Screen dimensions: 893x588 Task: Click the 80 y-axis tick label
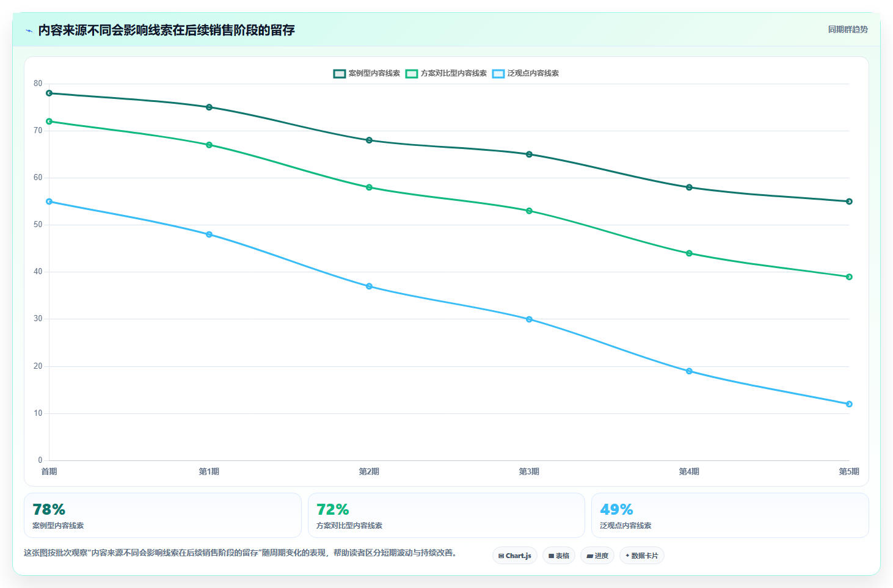click(38, 84)
